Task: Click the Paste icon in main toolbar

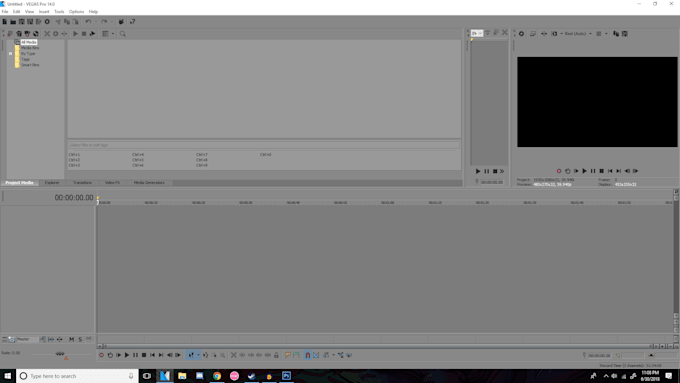Action: [75, 22]
